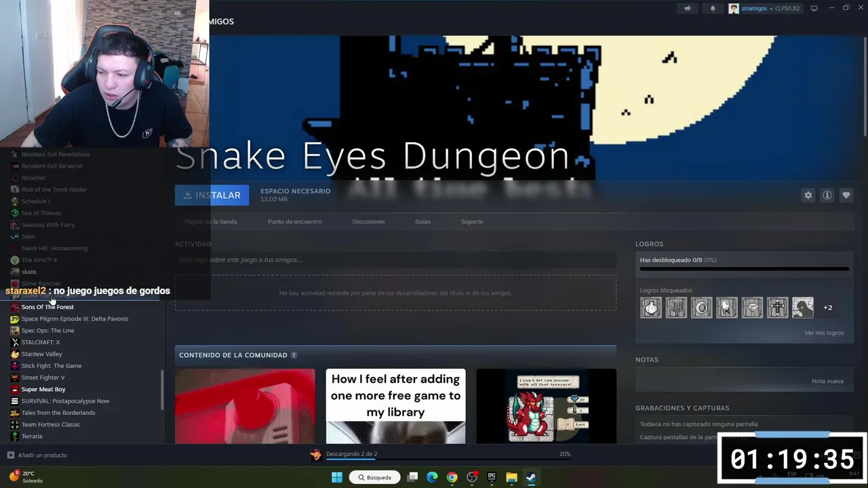
Task: Open the game info icon
Action: pos(827,195)
